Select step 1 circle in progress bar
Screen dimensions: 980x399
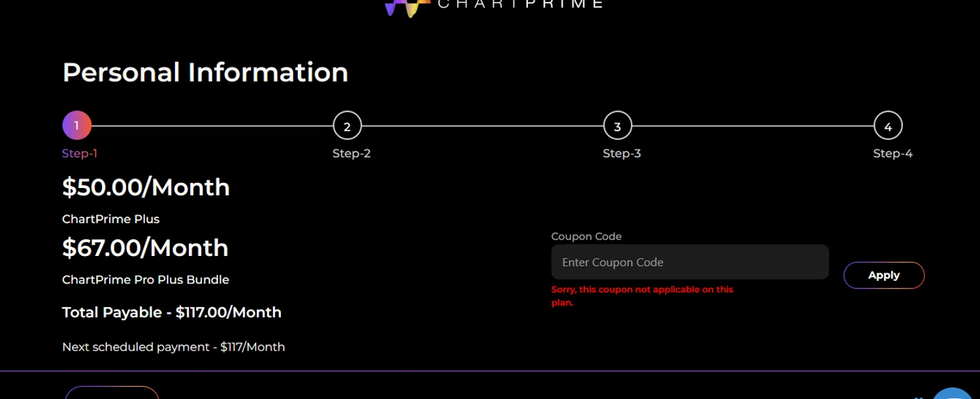[x=76, y=125]
